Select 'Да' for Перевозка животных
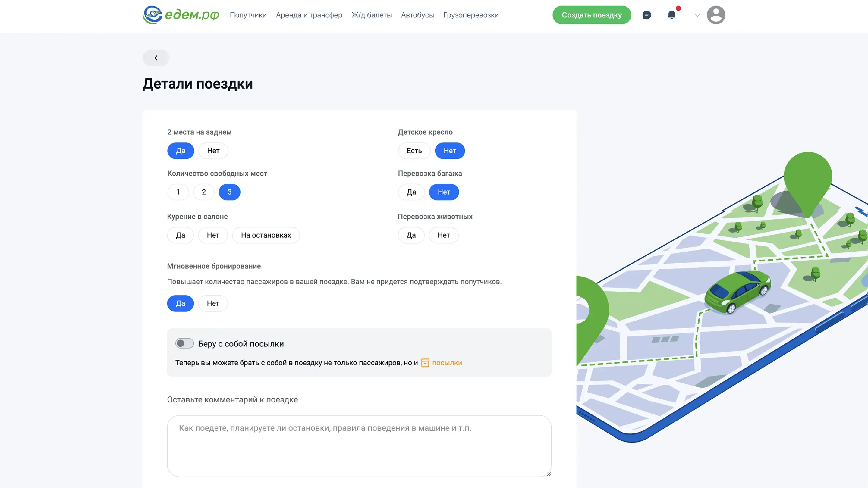The width and height of the screenshot is (868, 488). pyautogui.click(x=411, y=235)
